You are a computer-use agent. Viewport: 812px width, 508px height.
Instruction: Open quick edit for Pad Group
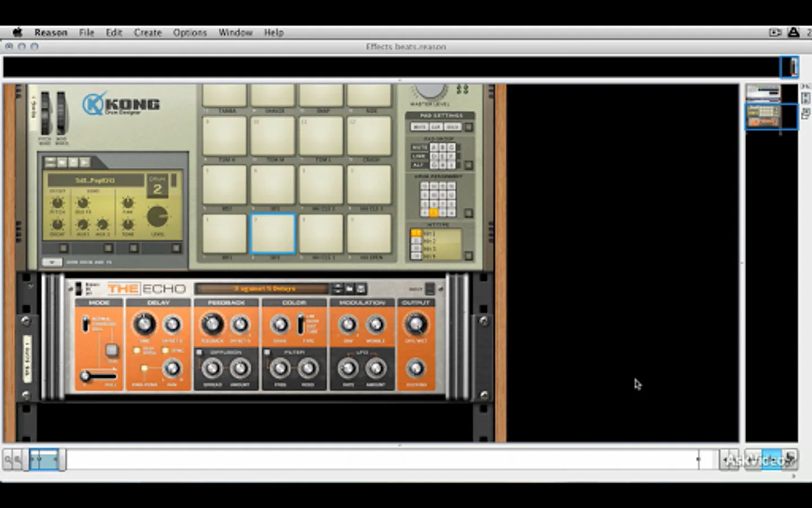click(x=468, y=165)
